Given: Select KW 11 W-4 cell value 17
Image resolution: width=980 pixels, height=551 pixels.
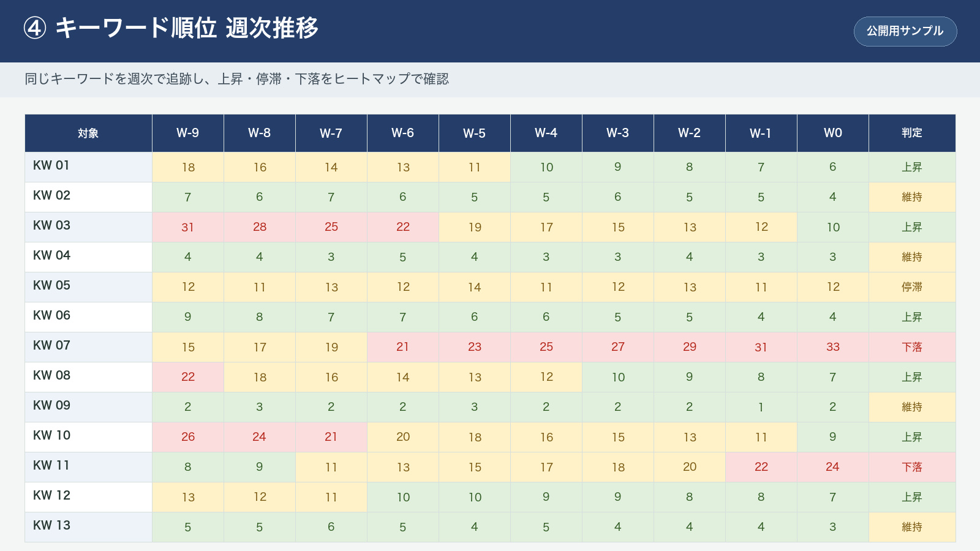Looking at the screenshot, I should click(546, 467).
